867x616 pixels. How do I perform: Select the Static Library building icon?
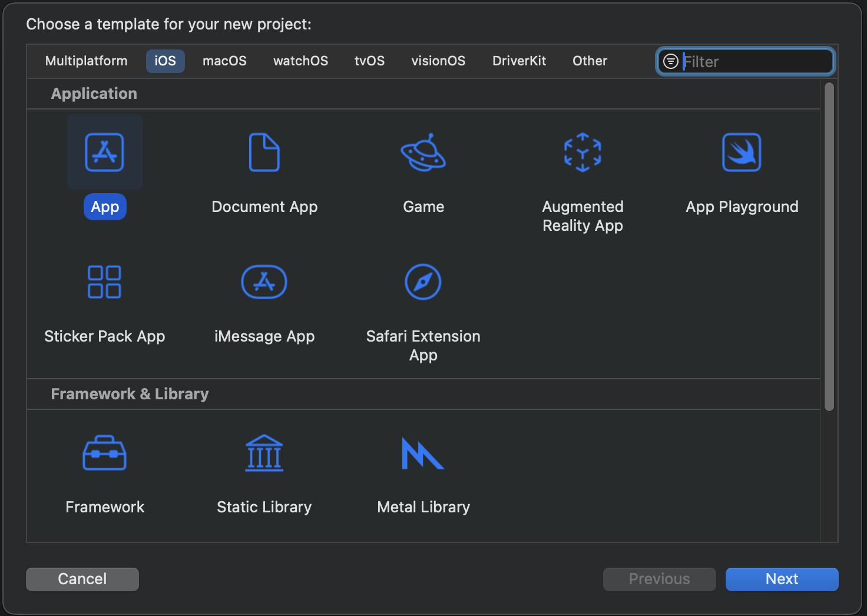264,453
